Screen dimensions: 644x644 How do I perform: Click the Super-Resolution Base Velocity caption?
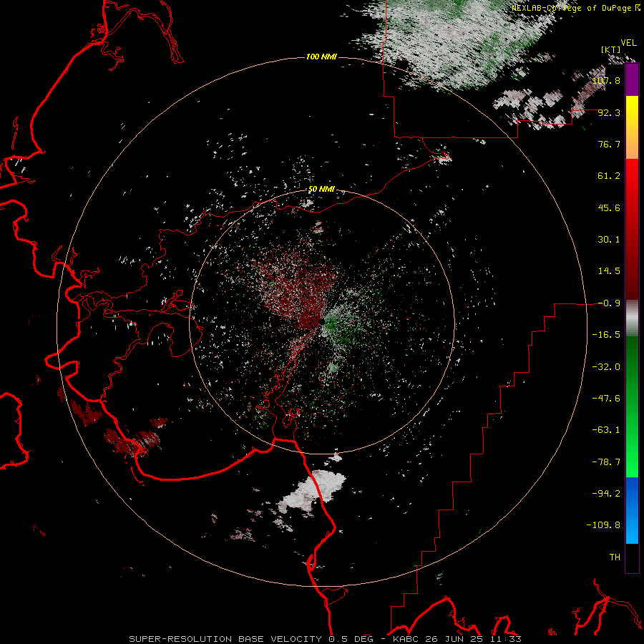tap(326, 639)
